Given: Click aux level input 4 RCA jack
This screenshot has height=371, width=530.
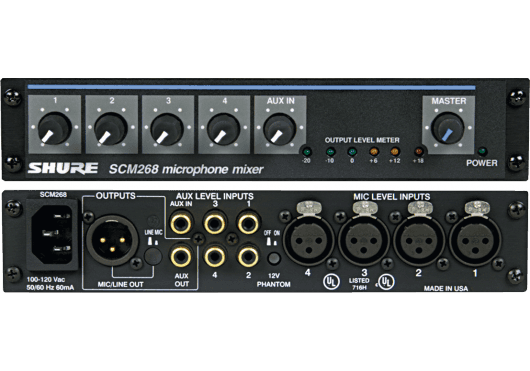Looking at the screenshot, I should [x=215, y=257].
